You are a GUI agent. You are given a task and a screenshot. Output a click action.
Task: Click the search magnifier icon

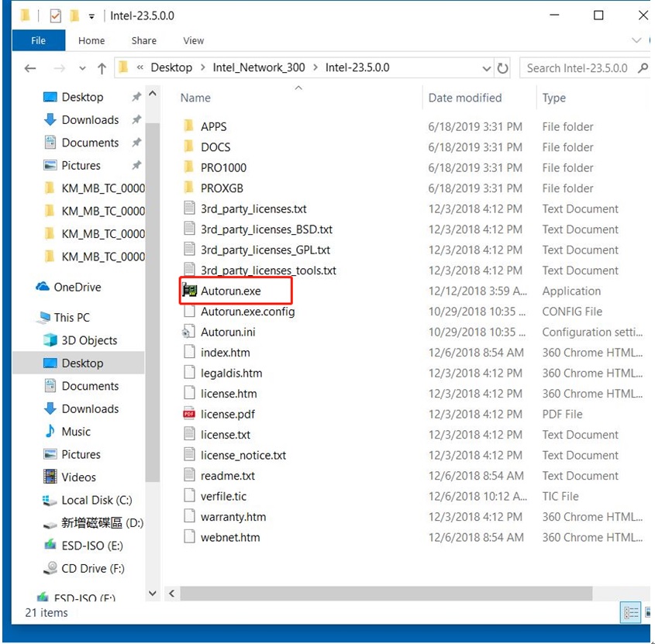pyautogui.click(x=643, y=67)
